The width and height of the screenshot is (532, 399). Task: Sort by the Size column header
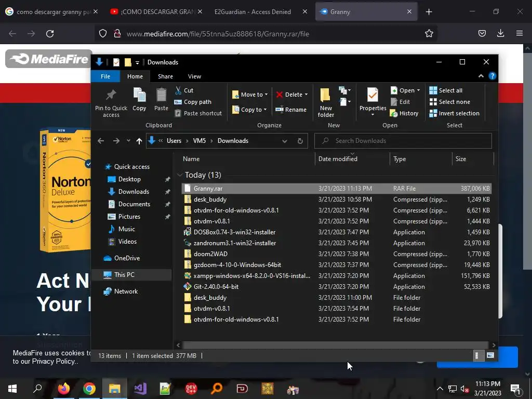tap(461, 159)
